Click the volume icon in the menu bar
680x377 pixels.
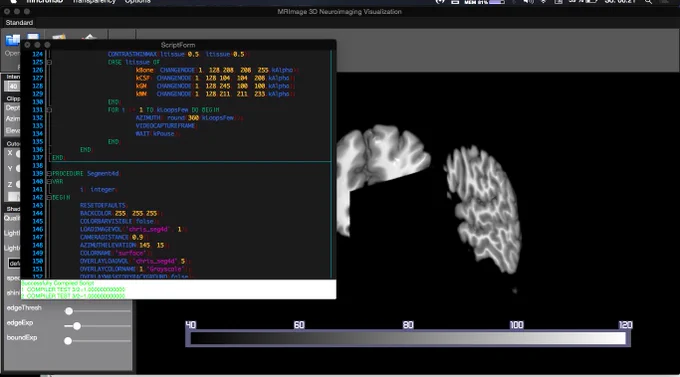pyautogui.click(x=528, y=2)
